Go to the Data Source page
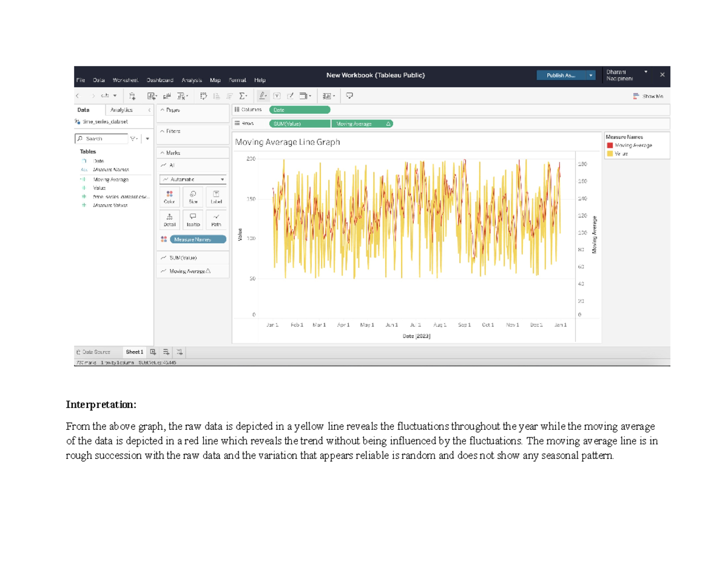The image size is (728, 562). (x=95, y=352)
